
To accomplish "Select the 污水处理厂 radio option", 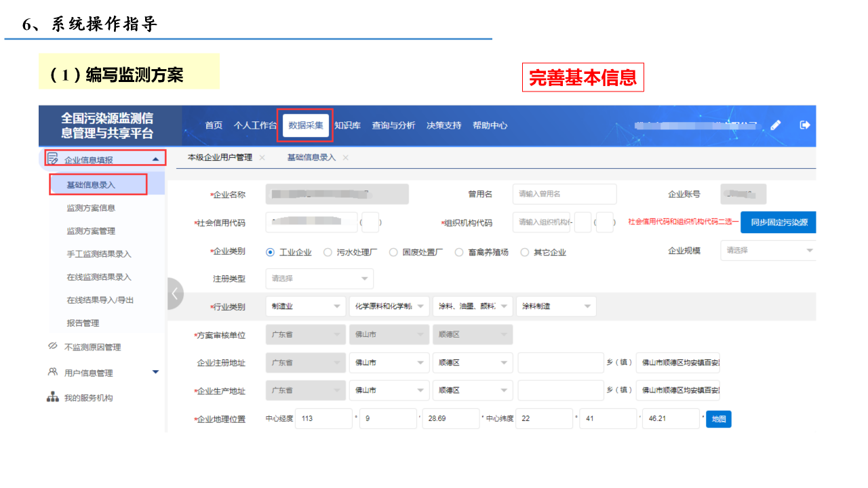I will click(328, 252).
